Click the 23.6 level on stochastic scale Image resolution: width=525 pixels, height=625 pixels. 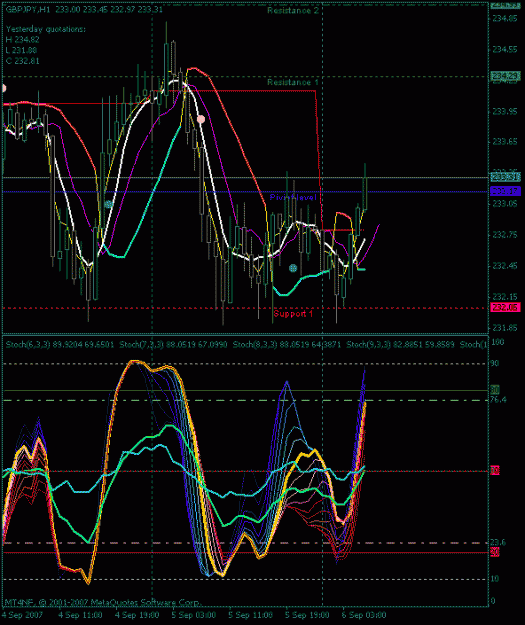click(x=498, y=542)
